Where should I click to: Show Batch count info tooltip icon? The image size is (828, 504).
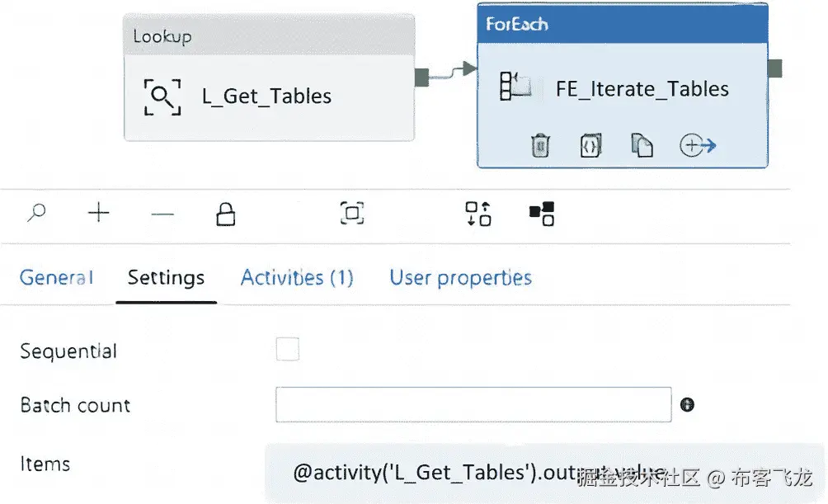[x=687, y=405]
